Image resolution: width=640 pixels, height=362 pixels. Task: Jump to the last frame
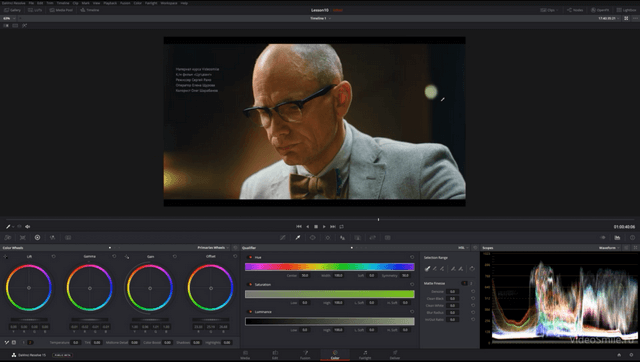(x=333, y=227)
